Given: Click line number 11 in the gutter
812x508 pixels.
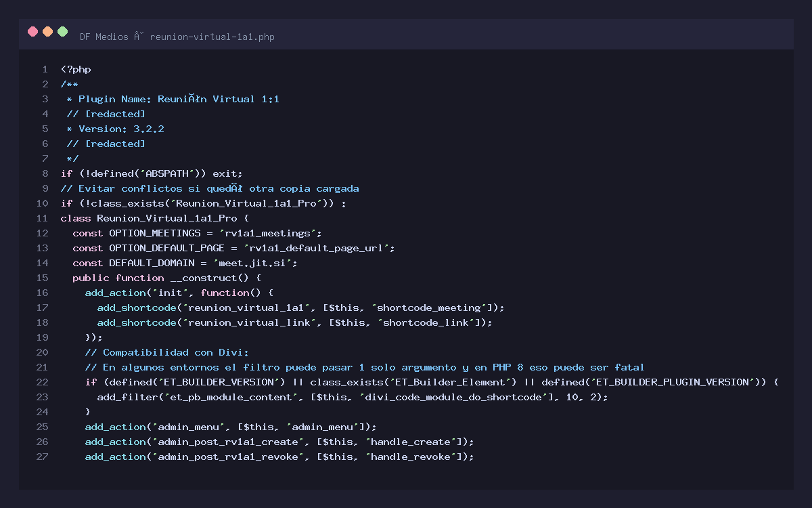Looking at the screenshot, I should point(42,218).
